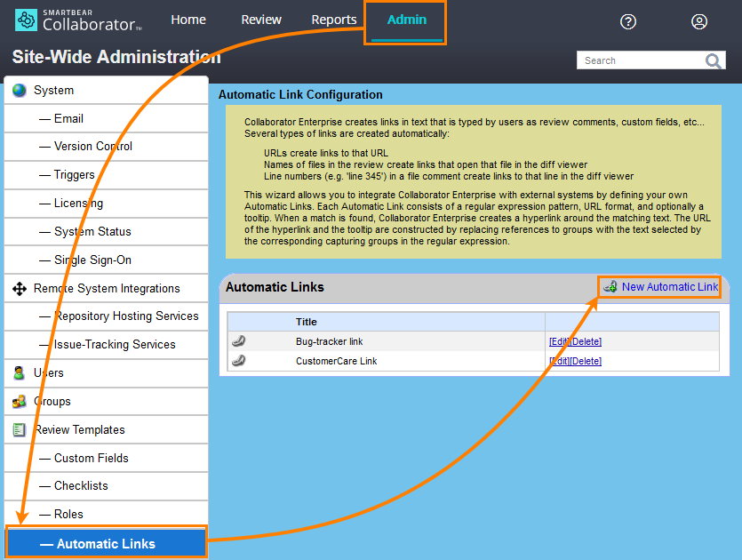Open Version Control settings in sidebar

[92, 147]
